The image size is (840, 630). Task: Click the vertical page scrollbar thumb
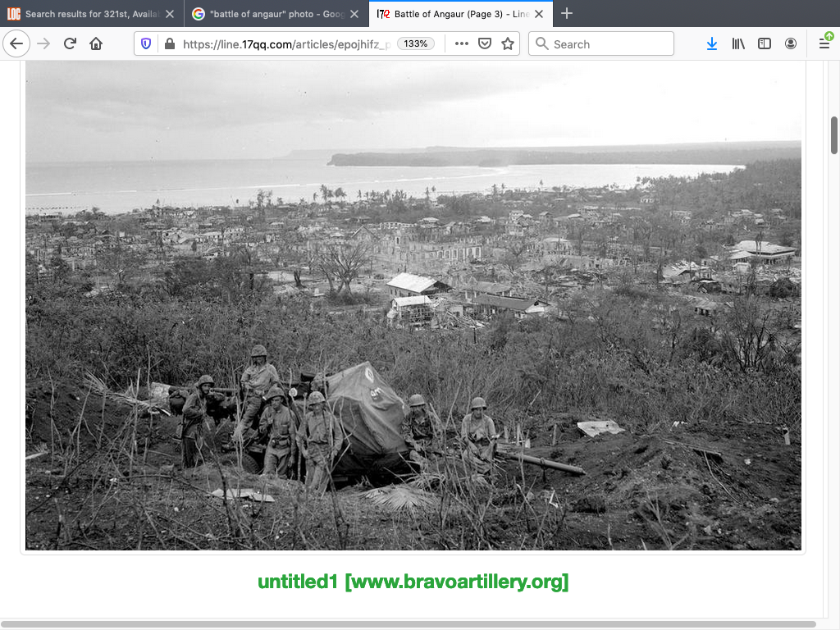point(834,135)
